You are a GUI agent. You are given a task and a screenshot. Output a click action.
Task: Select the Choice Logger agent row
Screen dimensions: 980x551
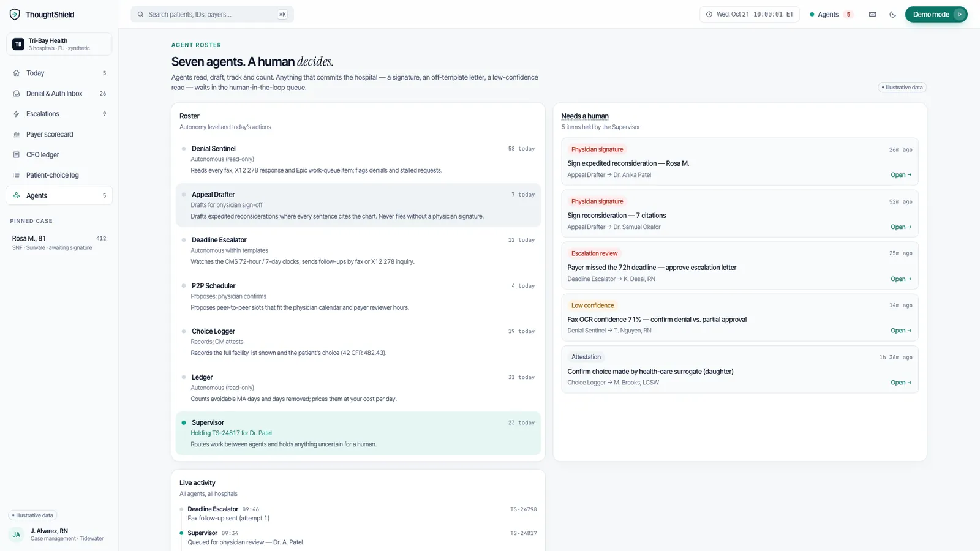click(358, 342)
